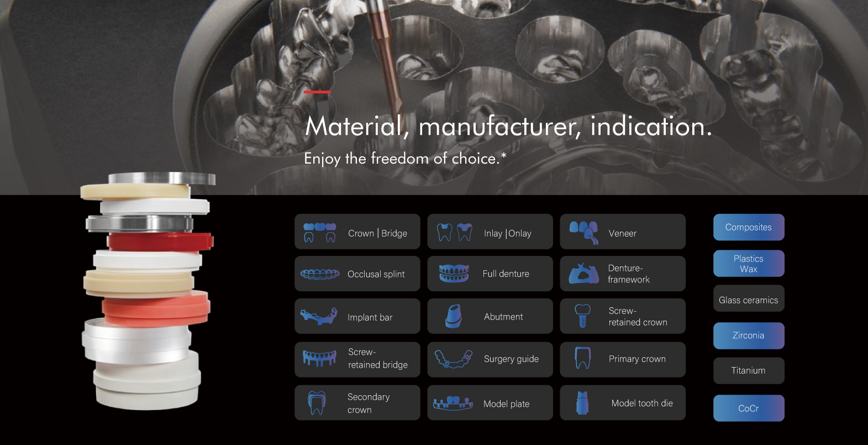
Task: Toggle the Plastics Wax material filter
Action: coord(748,264)
